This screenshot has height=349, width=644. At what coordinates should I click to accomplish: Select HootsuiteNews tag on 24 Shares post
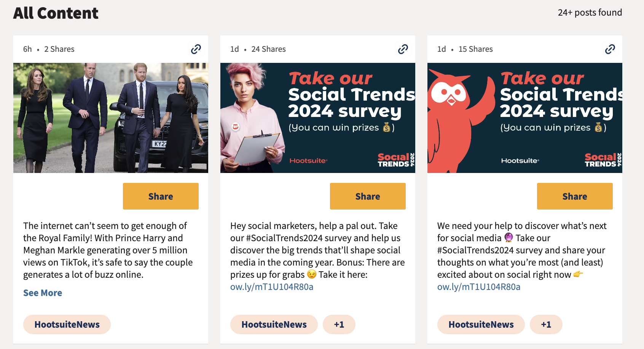pos(274,325)
